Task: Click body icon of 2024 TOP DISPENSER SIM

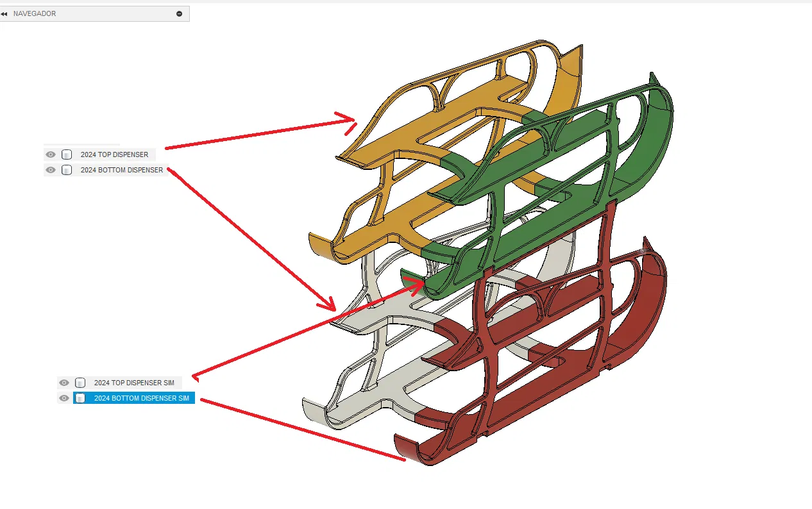Action: pos(80,383)
